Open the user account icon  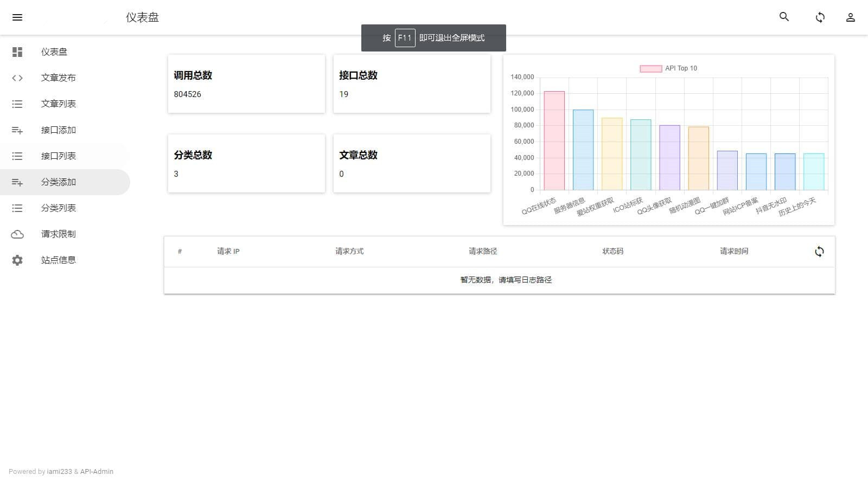pos(850,17)
